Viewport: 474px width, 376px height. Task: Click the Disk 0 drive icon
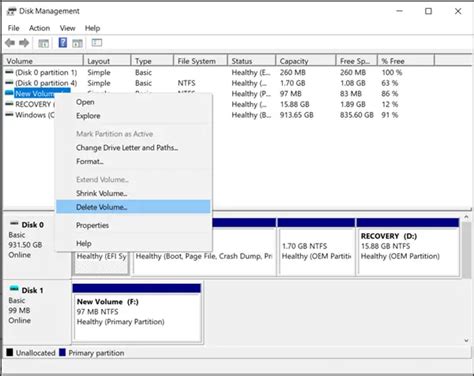click(14, 223)
